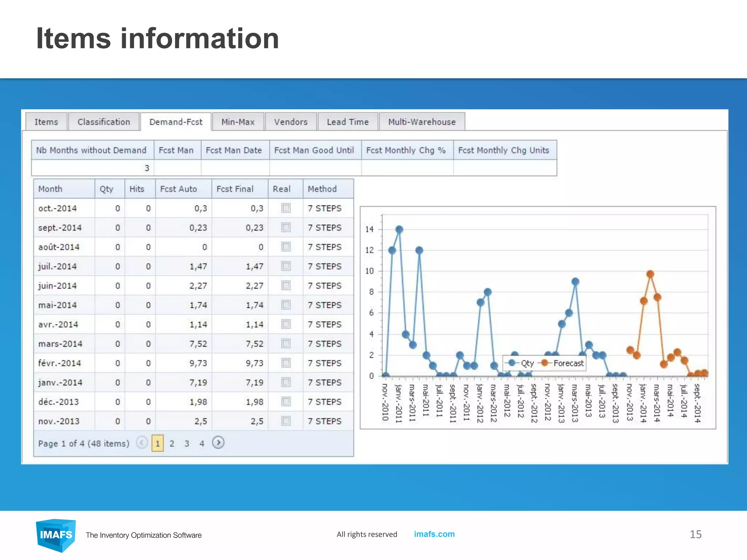This screenshot has height=560, width=747.
Task: Go to the Classification tab
Action: point(104,122)
